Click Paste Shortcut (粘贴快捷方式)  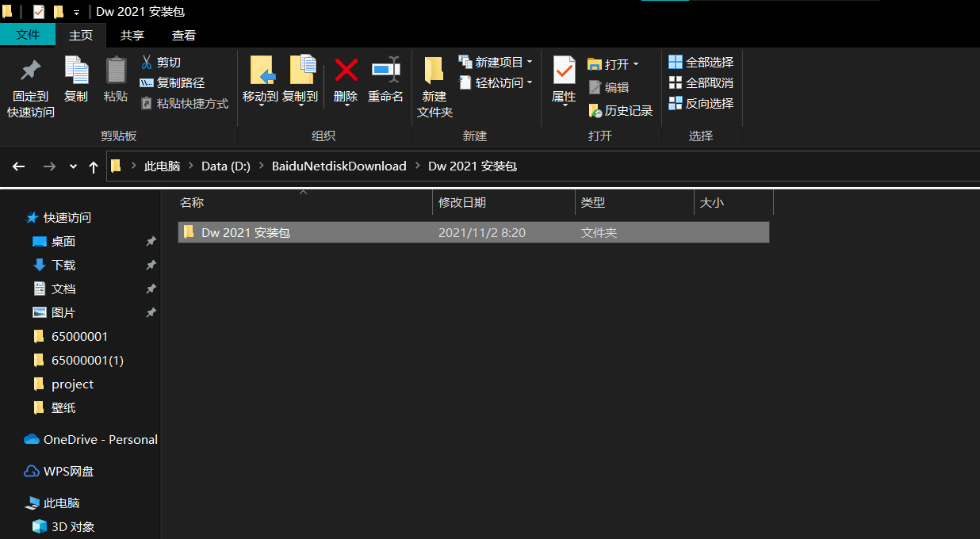pos(184,103)
